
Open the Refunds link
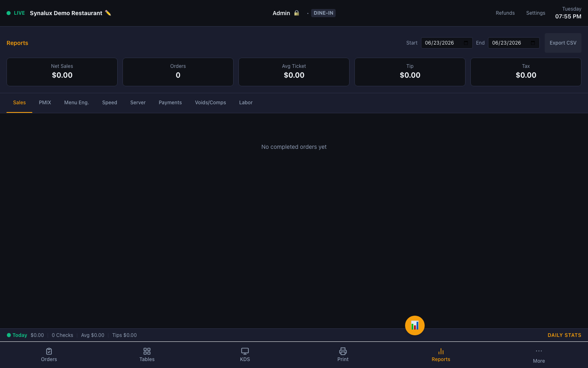click(505, 13)
